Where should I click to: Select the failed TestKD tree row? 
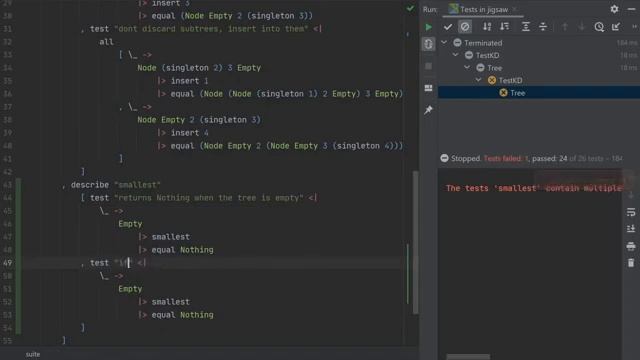539,80
